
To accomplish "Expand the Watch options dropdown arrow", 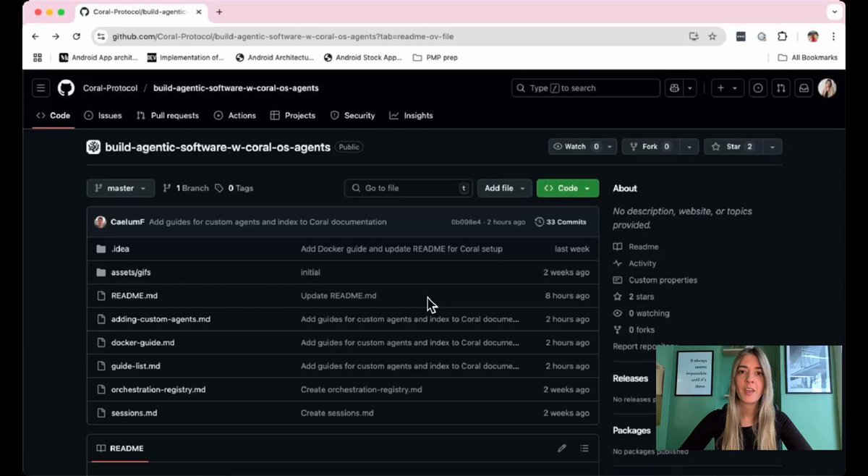I will (610, 147).
